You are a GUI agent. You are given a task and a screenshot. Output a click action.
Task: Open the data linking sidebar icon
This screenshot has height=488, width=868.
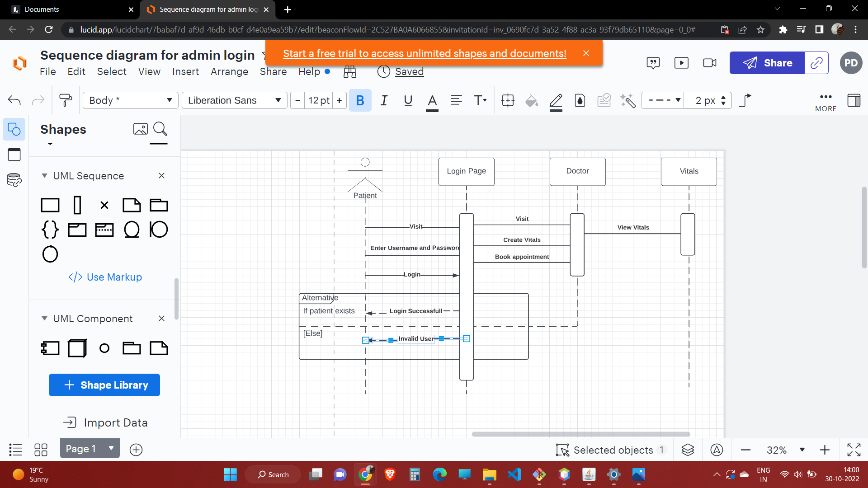point(14,180)
